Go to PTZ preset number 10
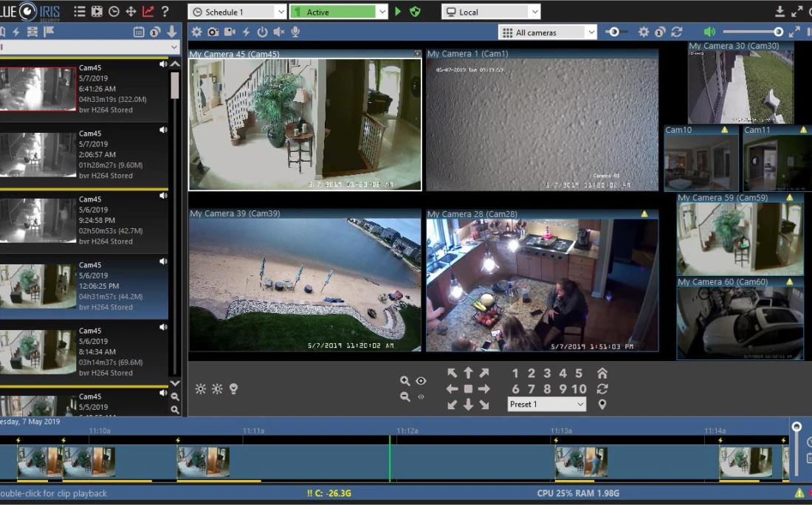This screenshot has height=505, width=812. 579,389
